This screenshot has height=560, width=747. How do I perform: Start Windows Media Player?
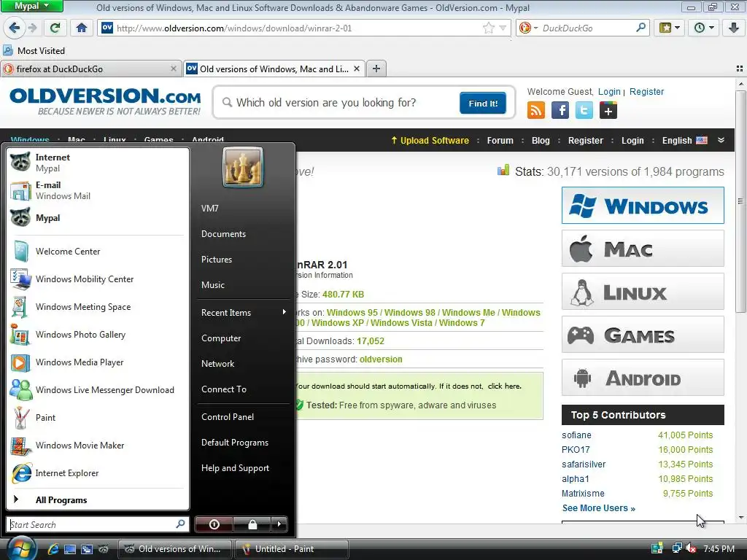tap(97, 362)
